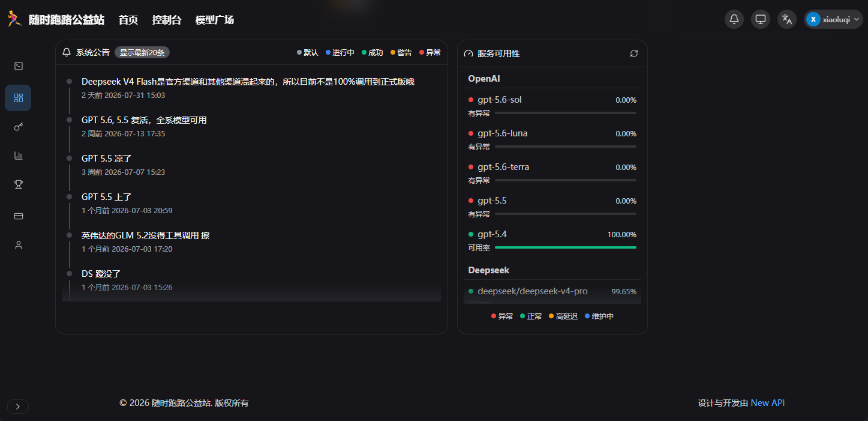Select the gpt-5.5 service name
The height and width of the screenshot is (421, 868).
(492, 201)
